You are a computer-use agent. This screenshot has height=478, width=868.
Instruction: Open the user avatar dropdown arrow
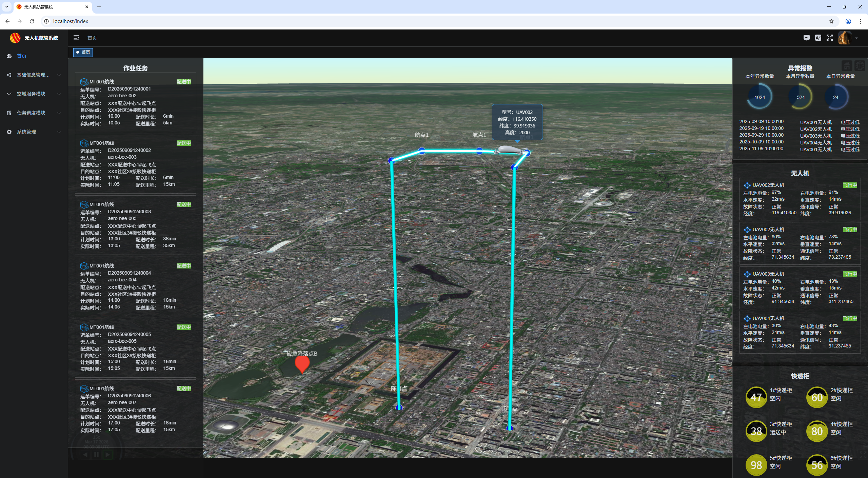856,38
